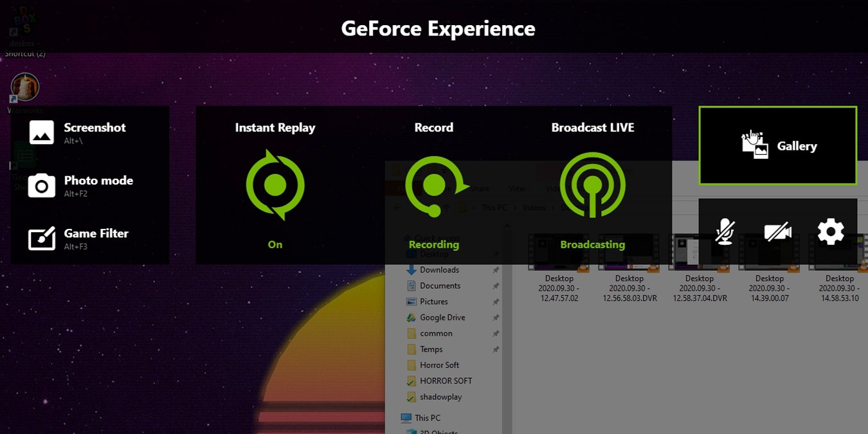The image size is (868, 434).
Task: Switch to the View tab
Action: click(x=517, y=188)
